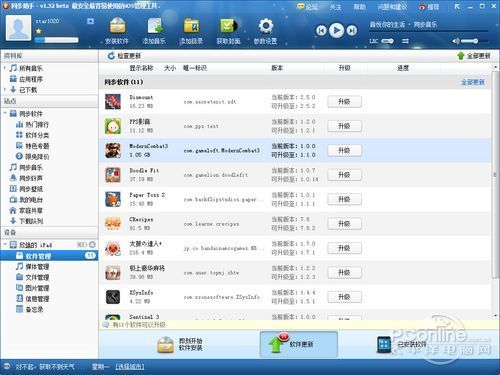Click [选择城市] in status bar

click(130, 367)
